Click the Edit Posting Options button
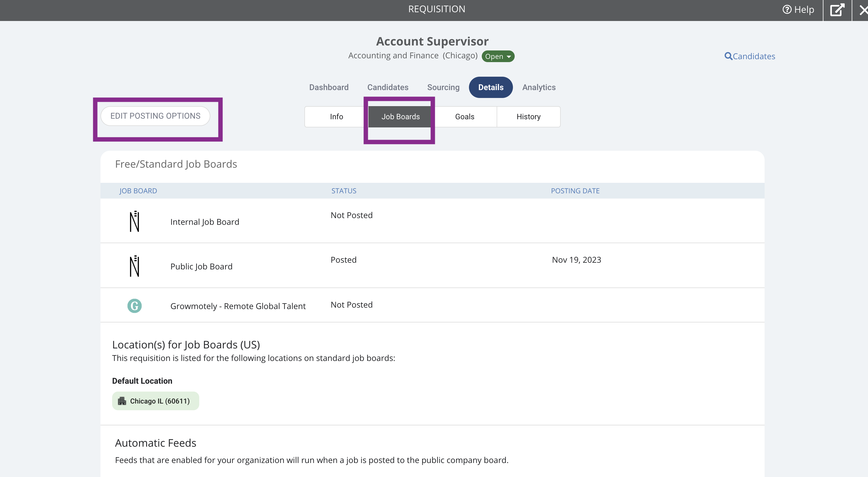Screen dimensions: 868x477 tap(155, 116)
